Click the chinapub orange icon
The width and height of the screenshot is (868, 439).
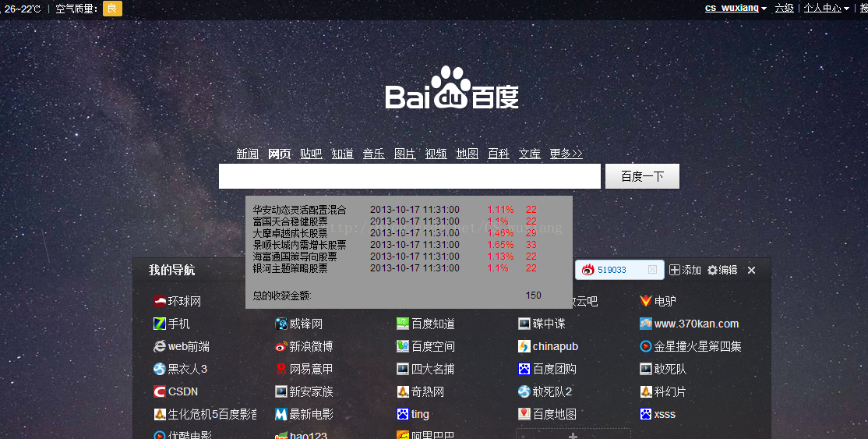tap(524, 346)
